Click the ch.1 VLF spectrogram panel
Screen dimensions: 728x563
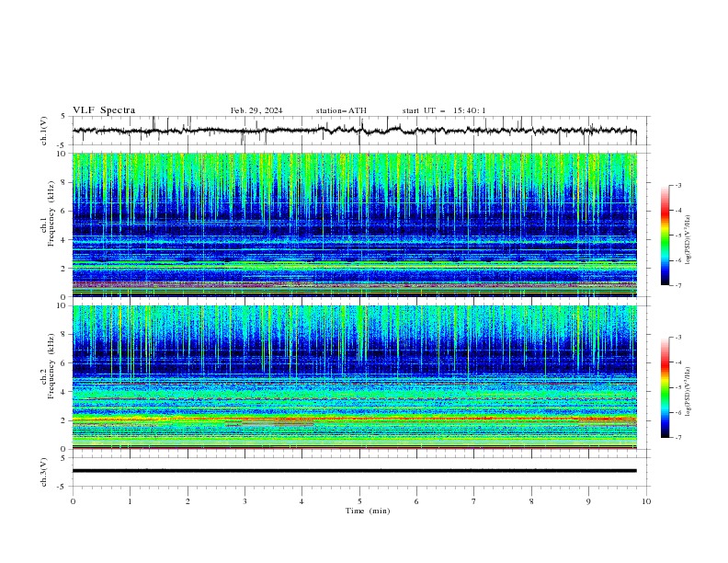pyautogui.click(x=355, y=224)
